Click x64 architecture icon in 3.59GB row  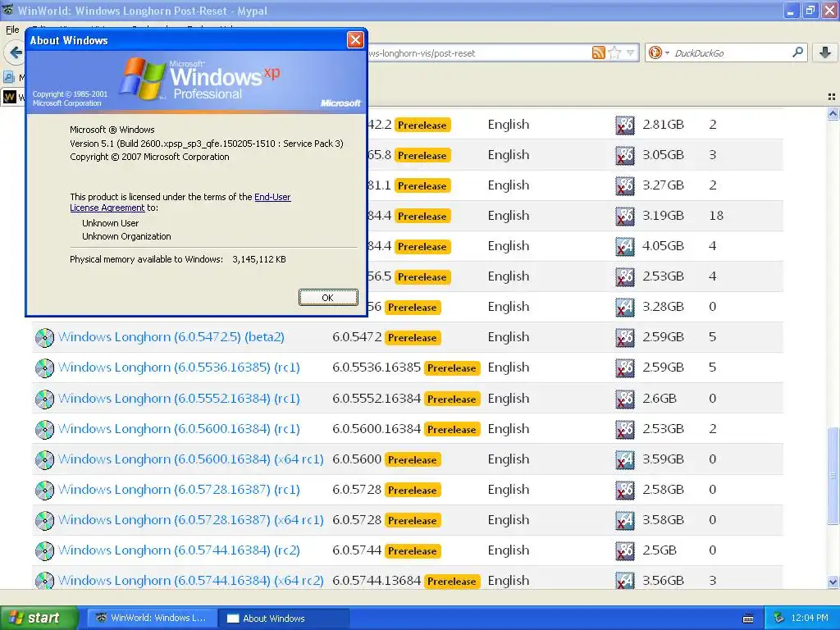point(624,459)
